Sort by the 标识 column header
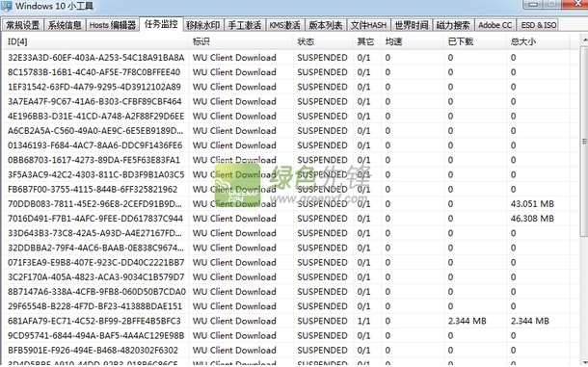Screen dimensions: 588x367 [x=241, y=41]
